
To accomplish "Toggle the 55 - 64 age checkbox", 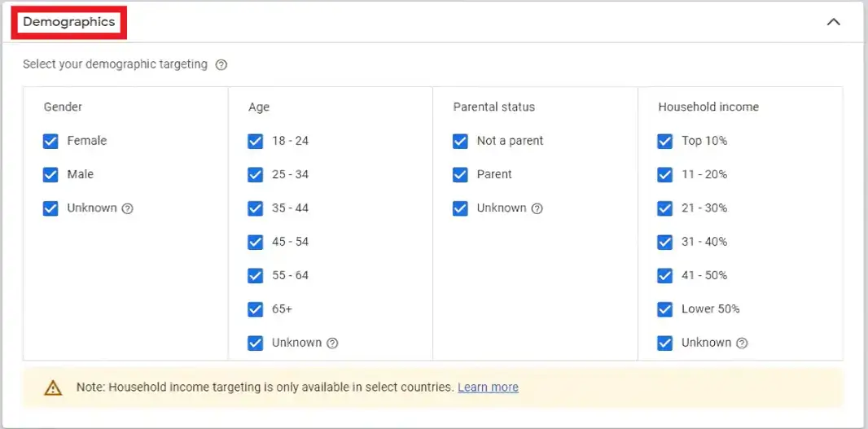I will (x=255, y=276).
